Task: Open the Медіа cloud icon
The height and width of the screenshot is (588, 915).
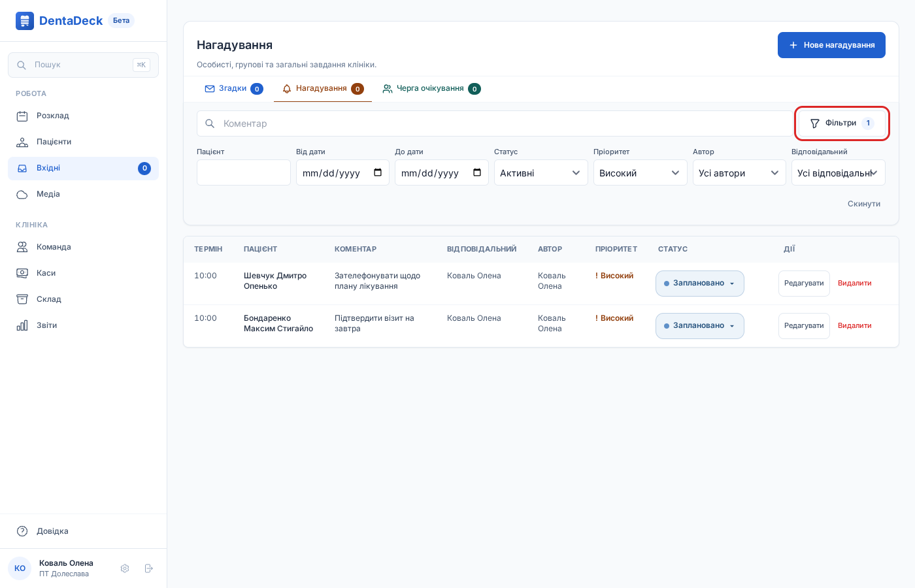Action: 22,195
